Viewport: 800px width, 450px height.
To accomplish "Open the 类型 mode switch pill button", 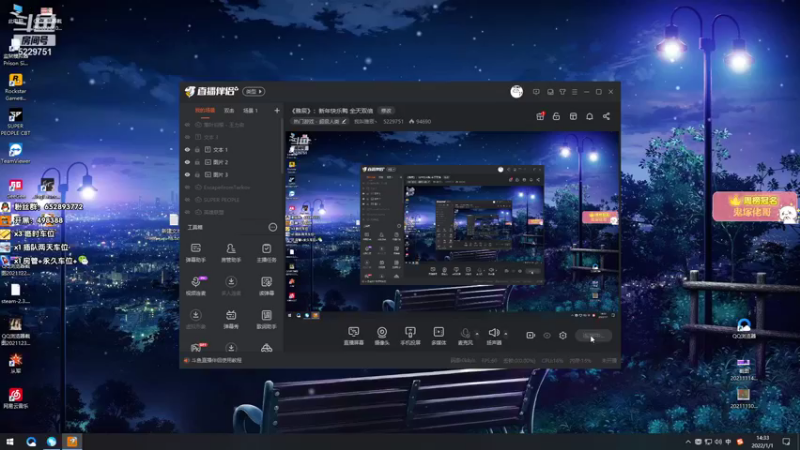I will tap(254, 92).
